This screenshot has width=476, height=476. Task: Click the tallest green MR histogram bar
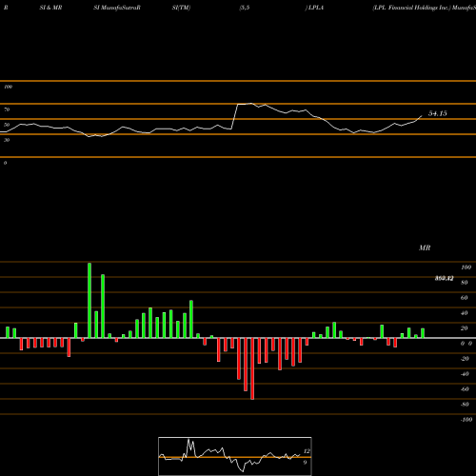[89, 300]
